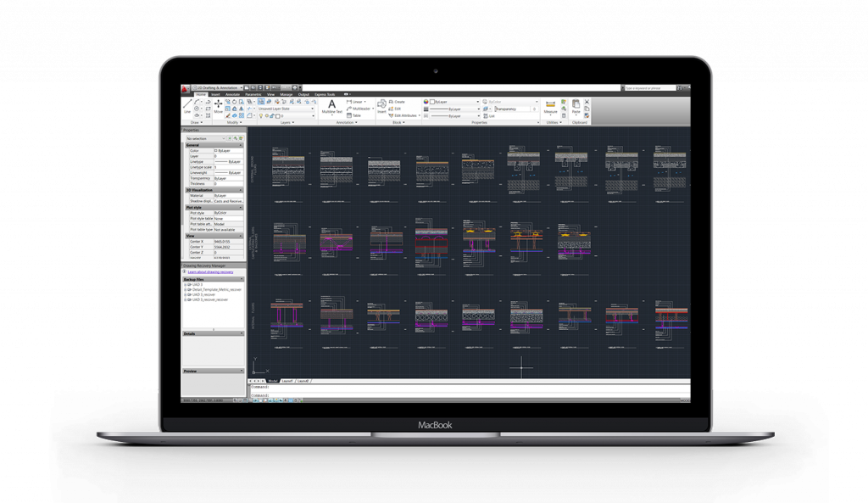Open the Unsaved Layer State dropdown

(x=286, y=109)
